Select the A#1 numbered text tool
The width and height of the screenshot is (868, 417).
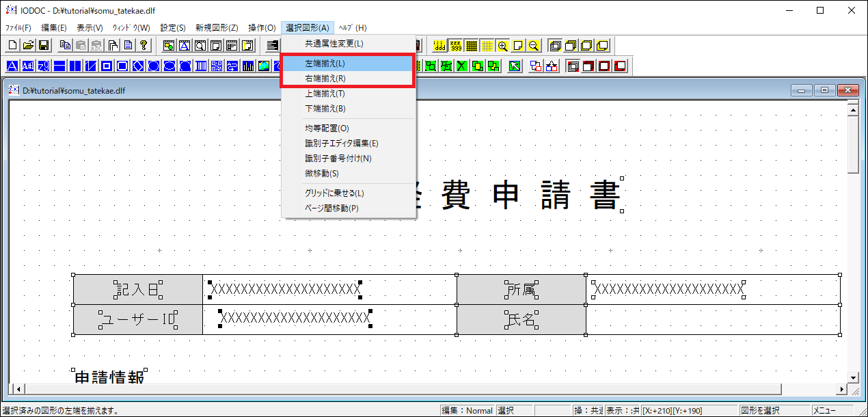point(28,66)
